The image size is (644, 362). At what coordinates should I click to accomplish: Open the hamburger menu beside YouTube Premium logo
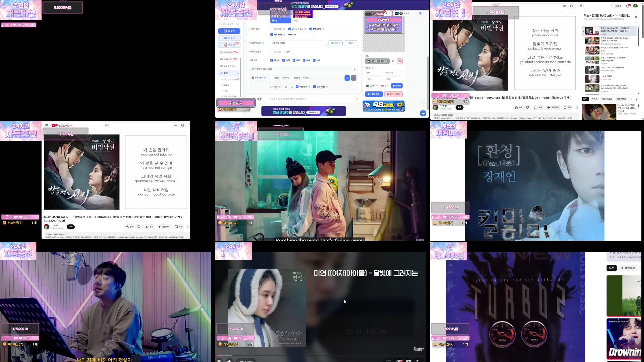click(x=47, y=125)
